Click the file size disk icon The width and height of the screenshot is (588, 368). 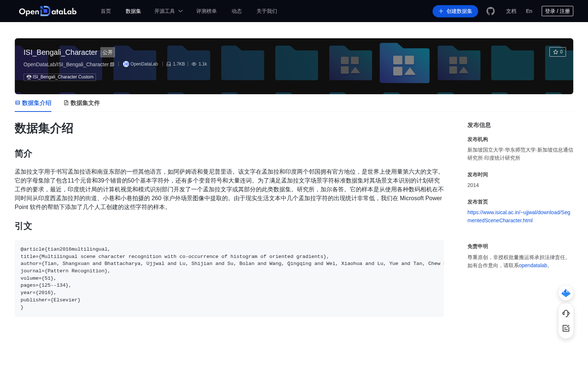point(169,64)
